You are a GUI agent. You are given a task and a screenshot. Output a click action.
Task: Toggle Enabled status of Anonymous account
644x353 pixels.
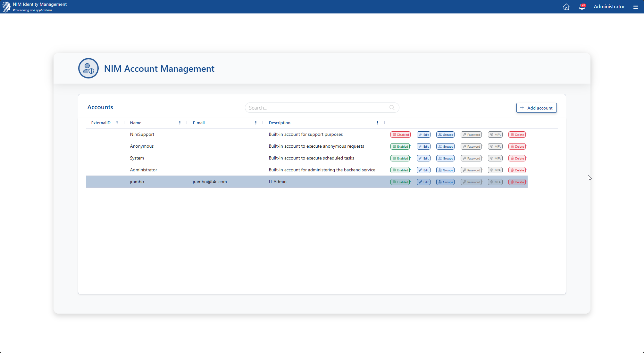(400, 146)
